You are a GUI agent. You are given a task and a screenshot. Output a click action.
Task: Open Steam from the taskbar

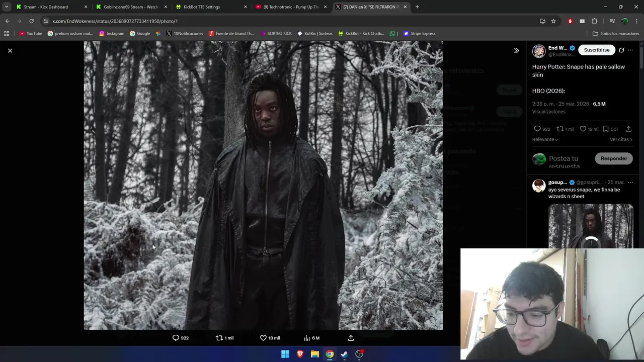pyautogui.click(x=344, y=354)
